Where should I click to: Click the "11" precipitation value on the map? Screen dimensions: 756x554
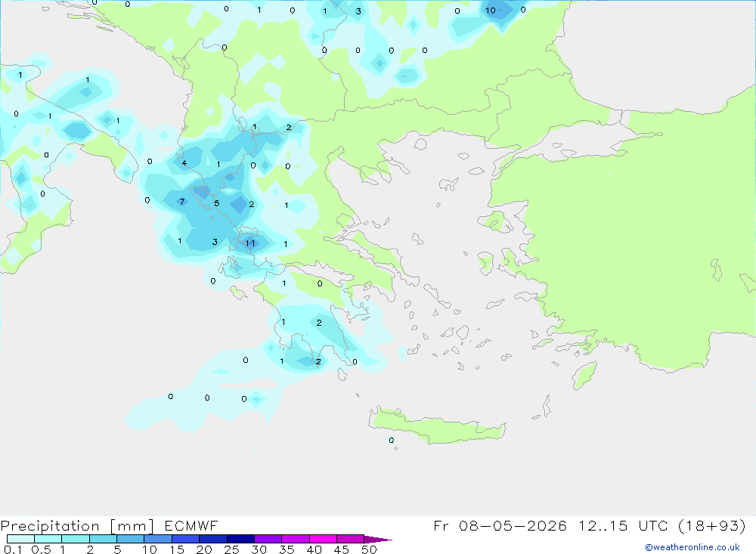coord(250,243)
